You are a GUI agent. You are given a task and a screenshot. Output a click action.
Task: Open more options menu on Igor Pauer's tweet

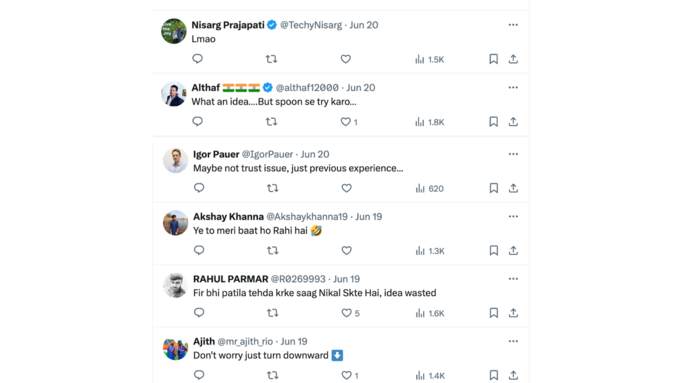click(x=513, y=154)
